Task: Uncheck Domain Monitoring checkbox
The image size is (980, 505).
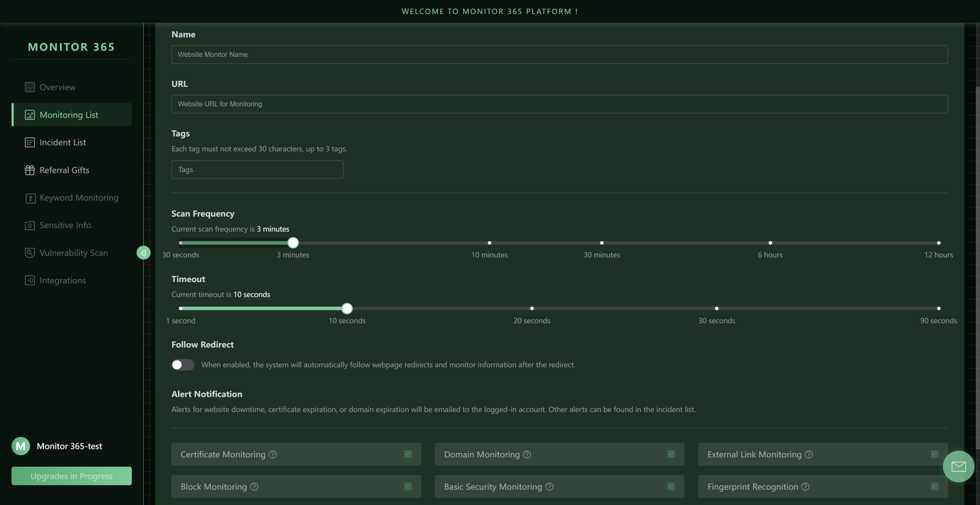Action: tap(671, 454)
